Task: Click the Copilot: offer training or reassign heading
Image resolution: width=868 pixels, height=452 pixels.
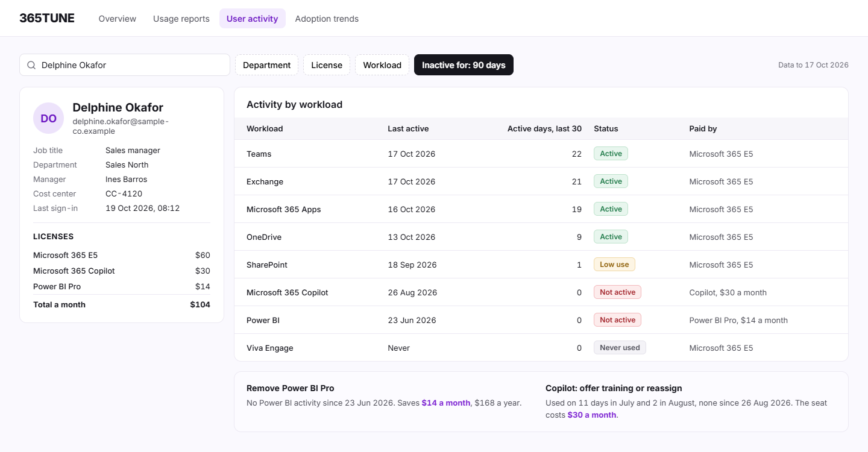Action: point(614,388)
